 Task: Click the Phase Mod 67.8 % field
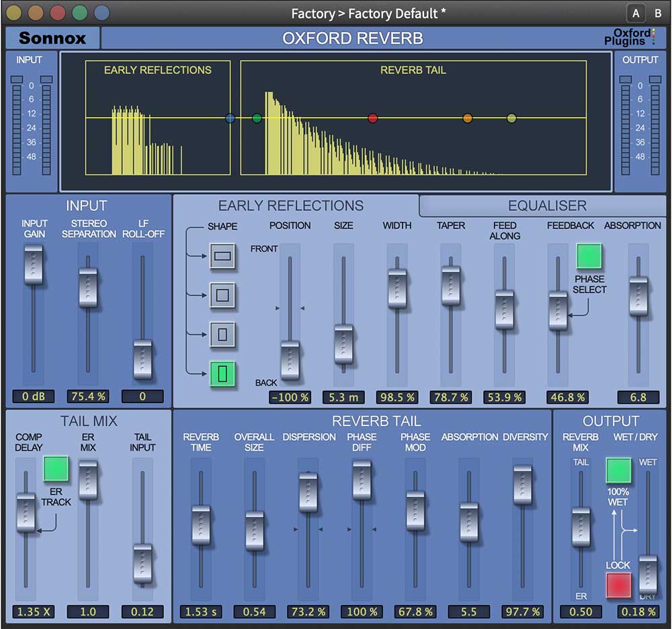pos(415,612)
